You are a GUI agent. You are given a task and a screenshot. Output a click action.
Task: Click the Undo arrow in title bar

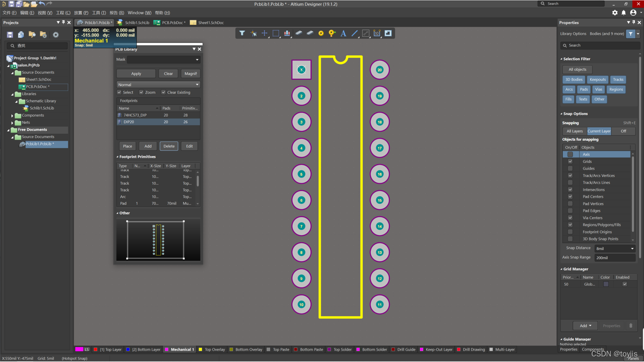42,4
